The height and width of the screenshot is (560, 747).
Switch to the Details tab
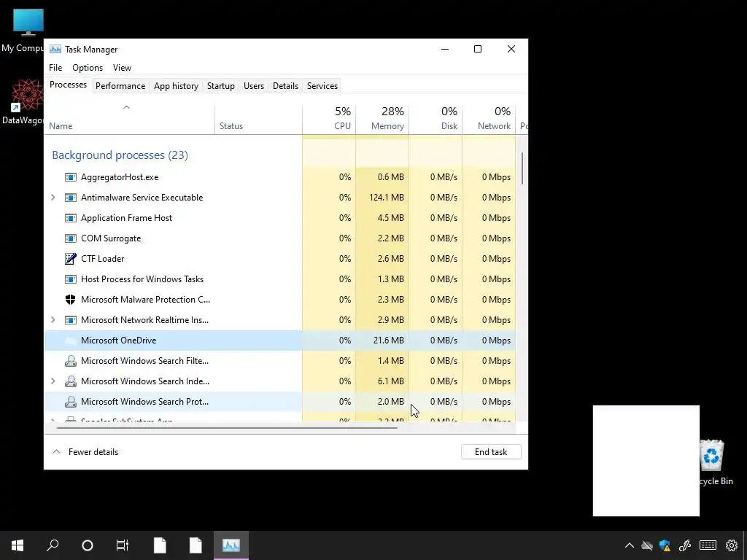[x=285, y=86]
